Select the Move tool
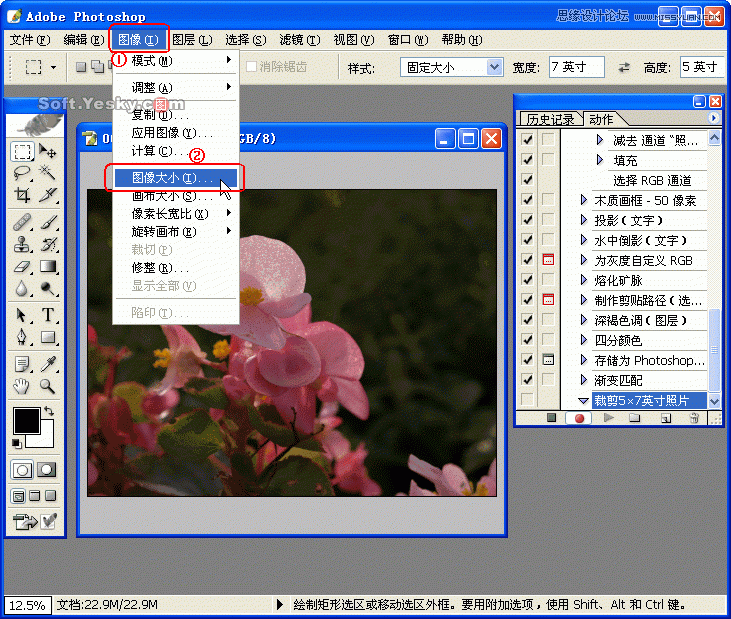This screenshot has height=619, width=731. [48, 151]
